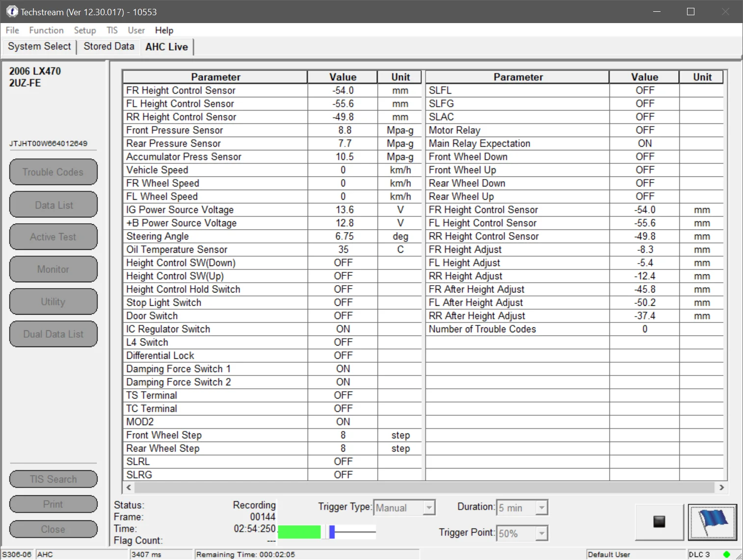Switch to the Stored Data tab
Viewport: 743px width, 560px height.
coord(109,47)
